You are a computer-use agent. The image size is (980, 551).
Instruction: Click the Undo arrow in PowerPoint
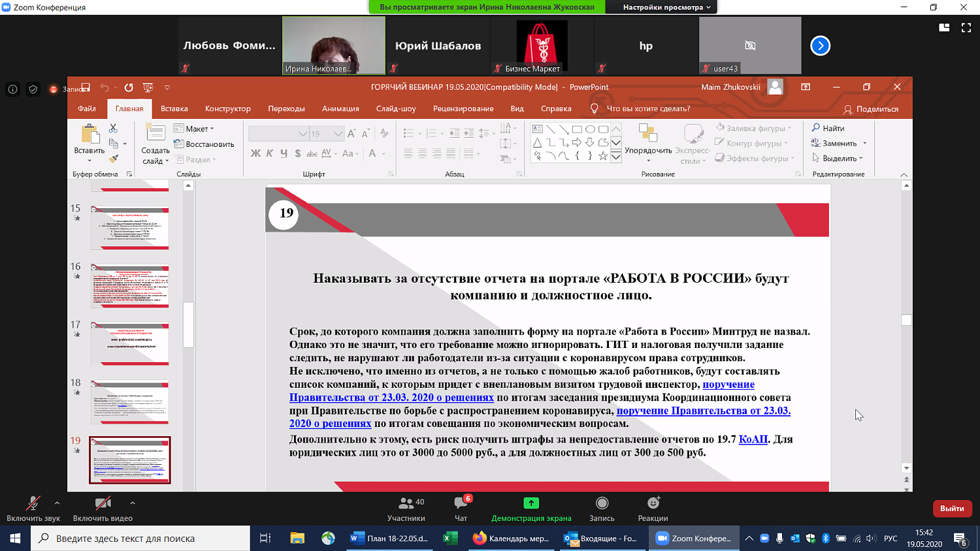pyautogui.click(x=105, y=87)
